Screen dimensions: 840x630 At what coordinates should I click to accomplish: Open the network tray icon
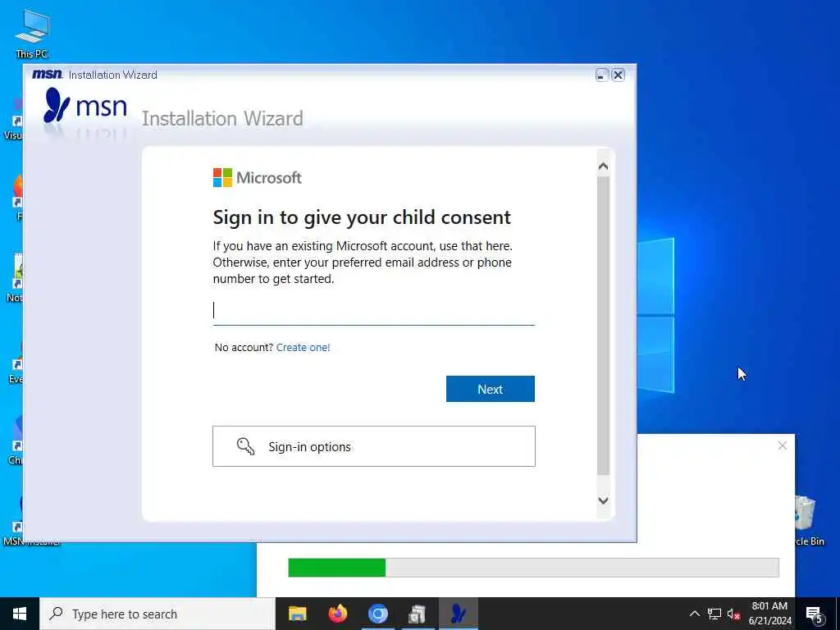click(x=714, y=614)
